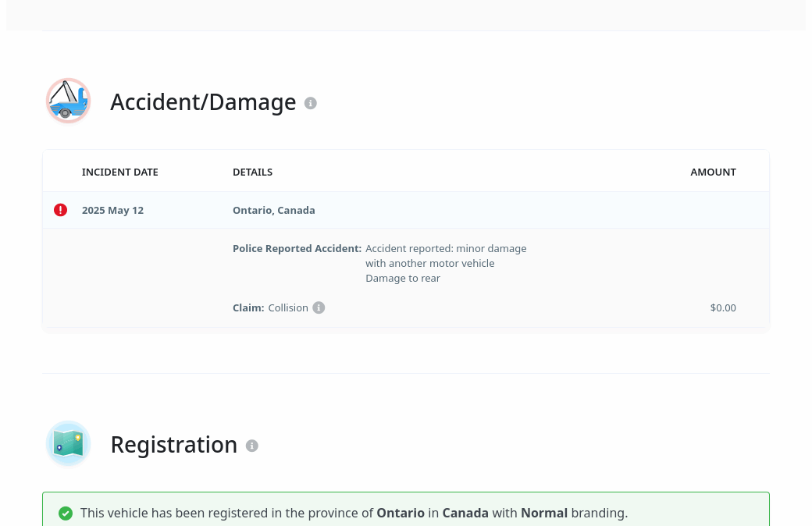The height and width of the screenshot is (526, 812).
Task: Show info about the Collision claim
Action: click(319, 307)
